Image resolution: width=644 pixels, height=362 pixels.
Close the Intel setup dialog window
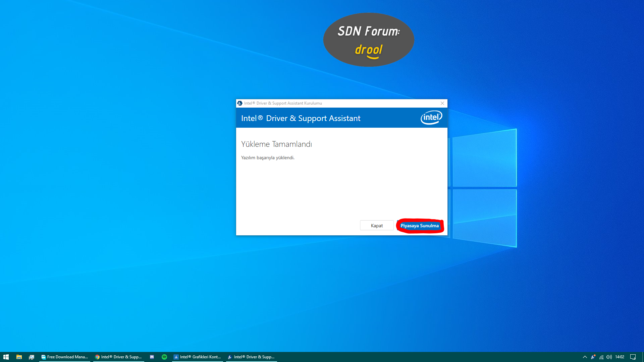pos(442,103)
